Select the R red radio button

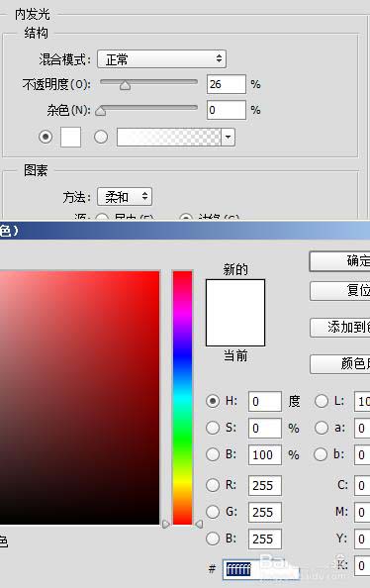213,485
